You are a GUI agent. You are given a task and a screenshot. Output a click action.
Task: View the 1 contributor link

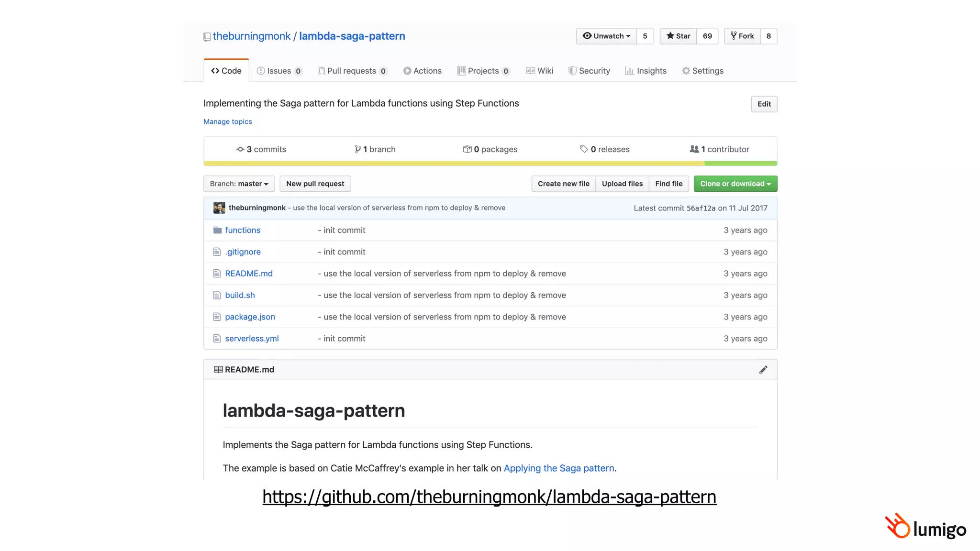(720, 149)
